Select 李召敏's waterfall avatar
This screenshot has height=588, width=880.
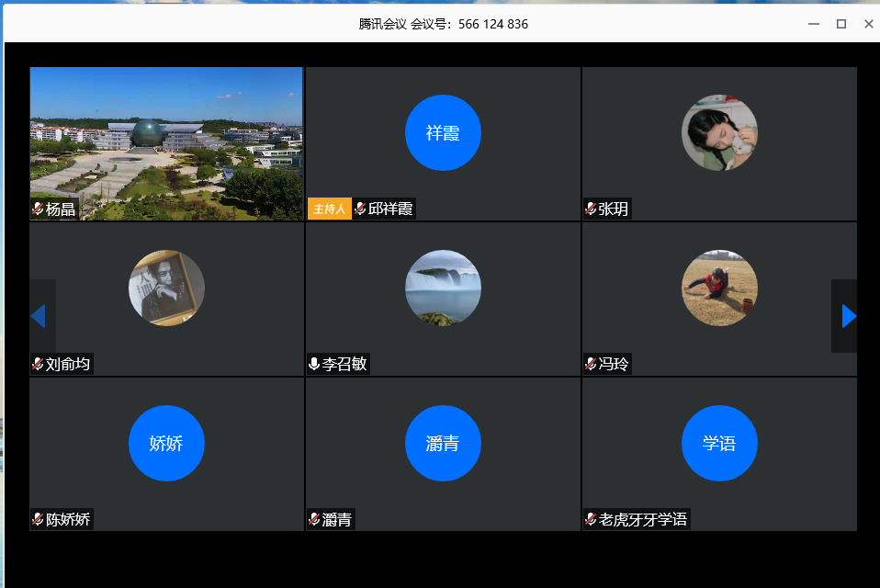(x=443, y=288)
